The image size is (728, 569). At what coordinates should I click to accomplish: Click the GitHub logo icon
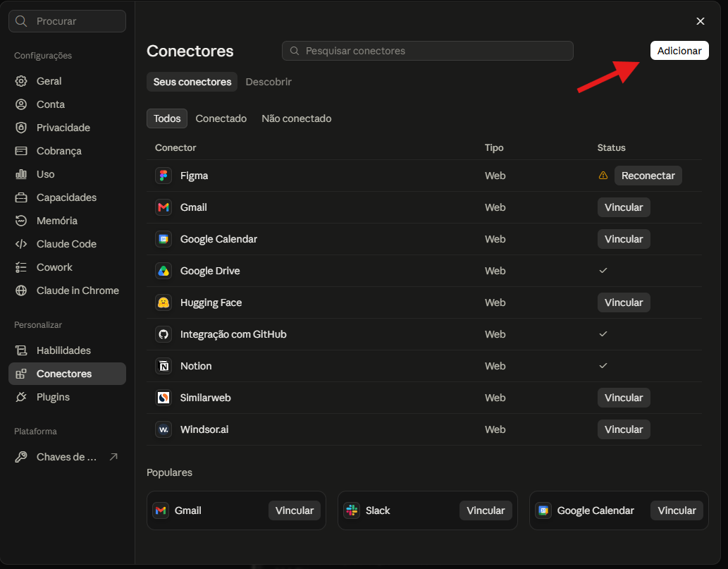pos(164,334)
